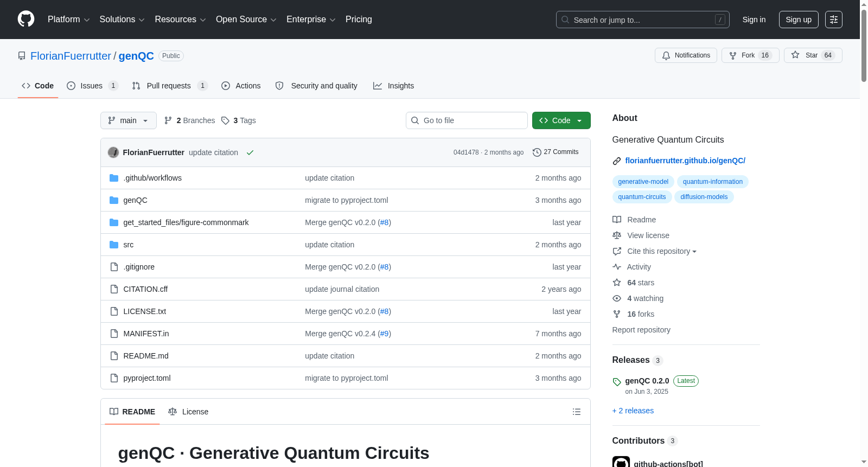Expand the green Code dropdown
Image resolution: width=868 pixels, height=467 pixels.
pyautogui.click(x=561, y=120)
